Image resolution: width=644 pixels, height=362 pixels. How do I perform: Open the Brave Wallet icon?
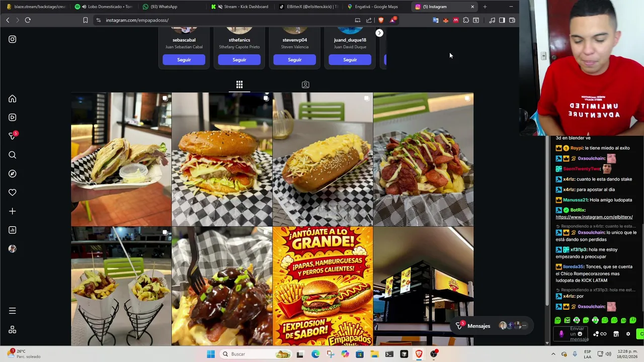pos(512,20)
